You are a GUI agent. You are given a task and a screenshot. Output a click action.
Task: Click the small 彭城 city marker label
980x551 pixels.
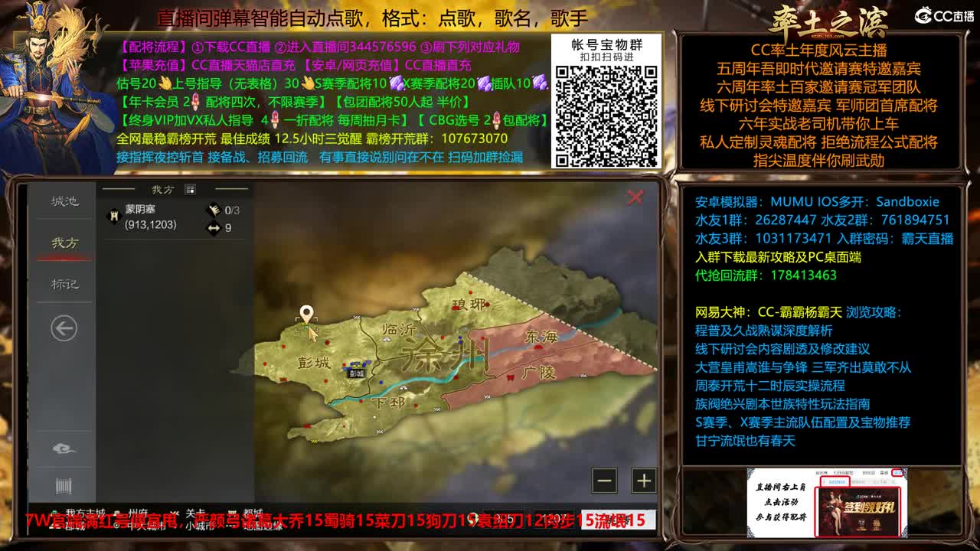point(357,374)
